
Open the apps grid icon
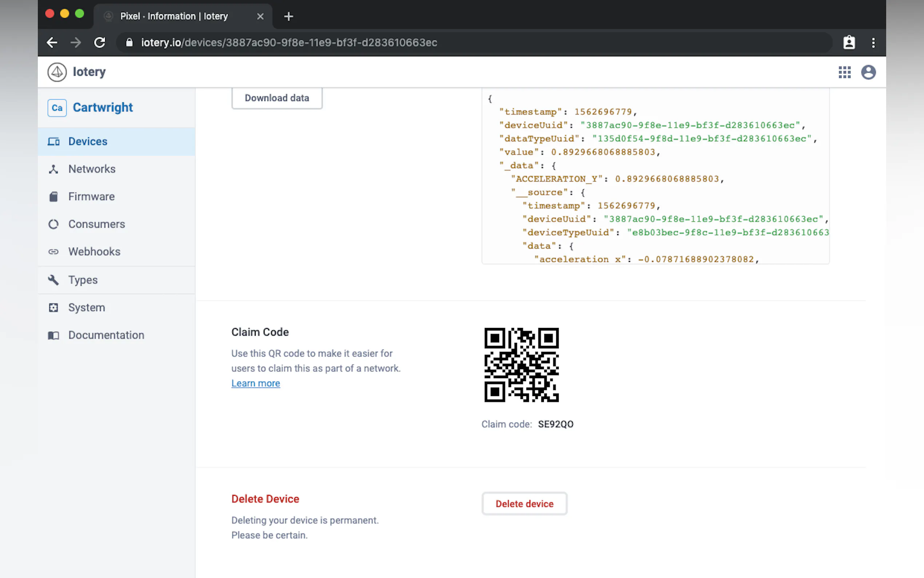point(845,72)
